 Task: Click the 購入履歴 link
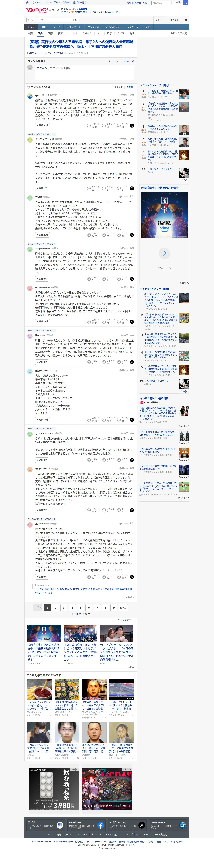tap(174, 20)
